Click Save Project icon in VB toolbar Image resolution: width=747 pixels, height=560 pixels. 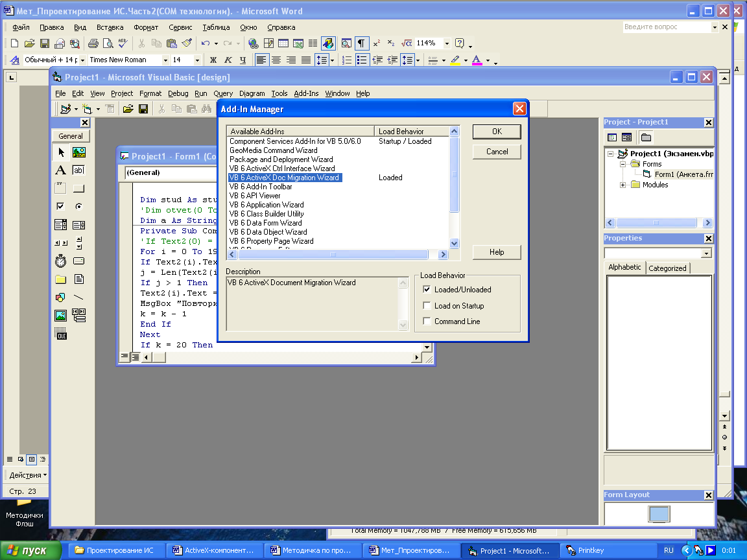tap(143, 109)
